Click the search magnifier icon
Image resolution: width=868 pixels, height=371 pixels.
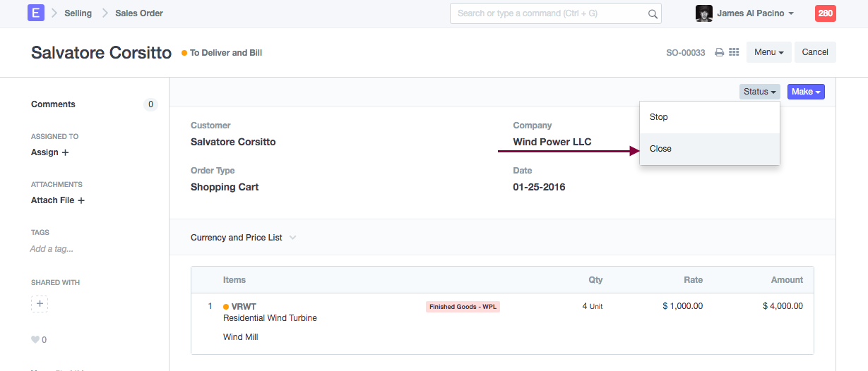coord(653,13)
